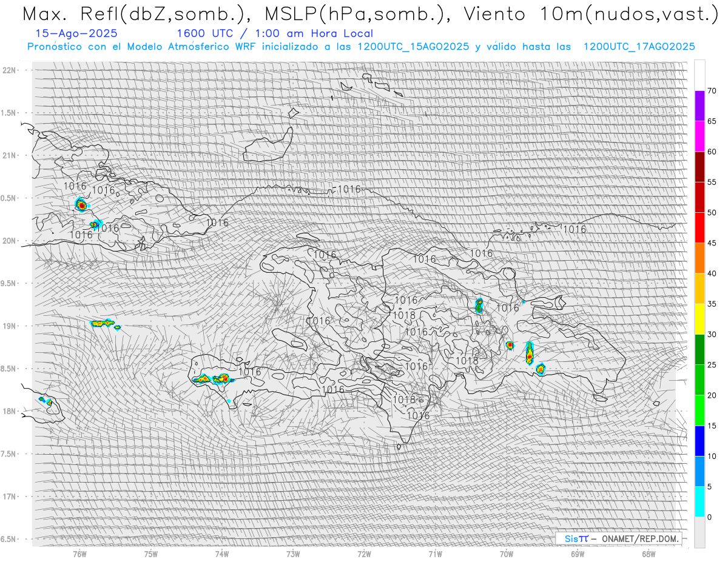Click the 74W longitude axis label

point(221,554)
